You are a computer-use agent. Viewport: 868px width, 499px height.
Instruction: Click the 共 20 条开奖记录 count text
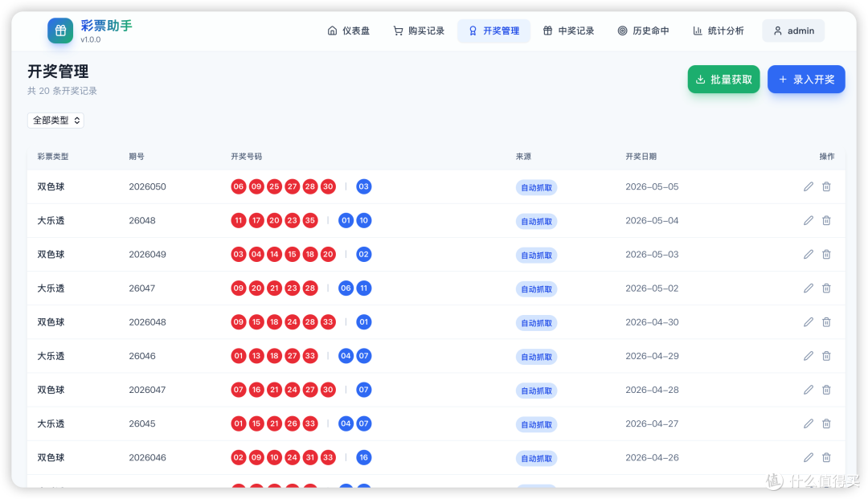tap(62, 91)
